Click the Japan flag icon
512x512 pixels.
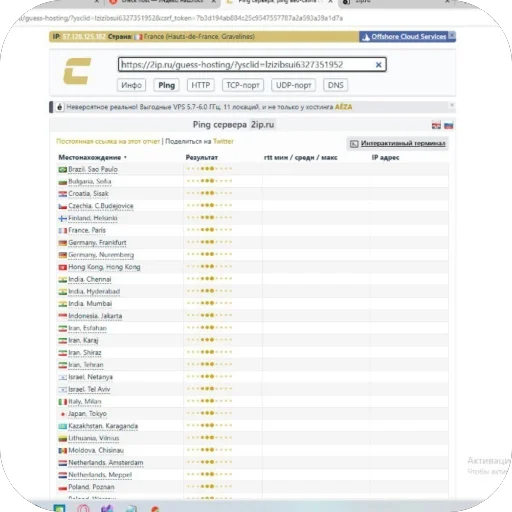point(63,414)
